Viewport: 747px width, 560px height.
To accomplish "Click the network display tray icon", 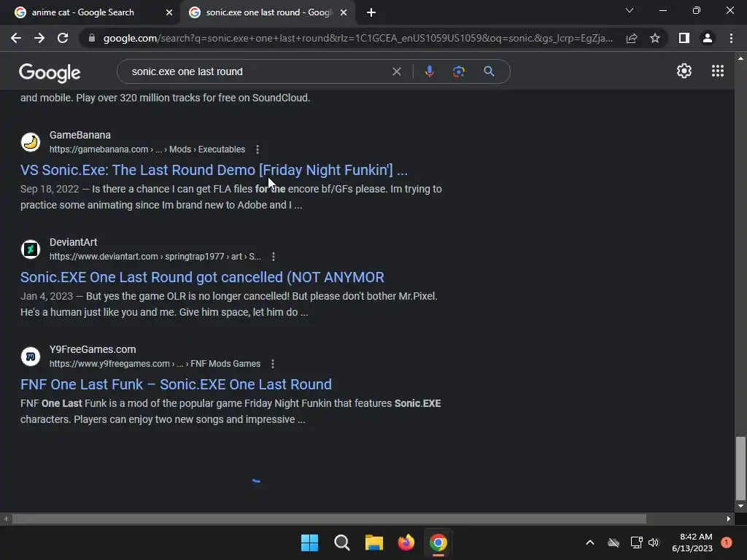I will (x=636, y=542).
